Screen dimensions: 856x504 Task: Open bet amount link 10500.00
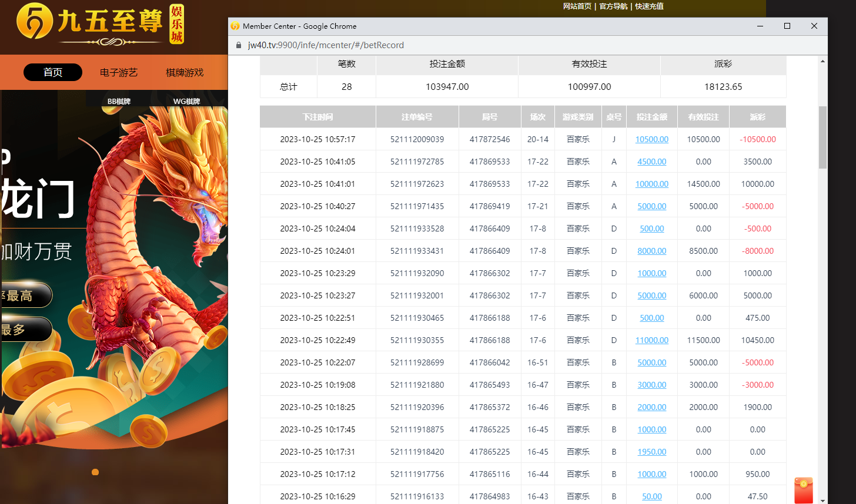coord(652,139)
